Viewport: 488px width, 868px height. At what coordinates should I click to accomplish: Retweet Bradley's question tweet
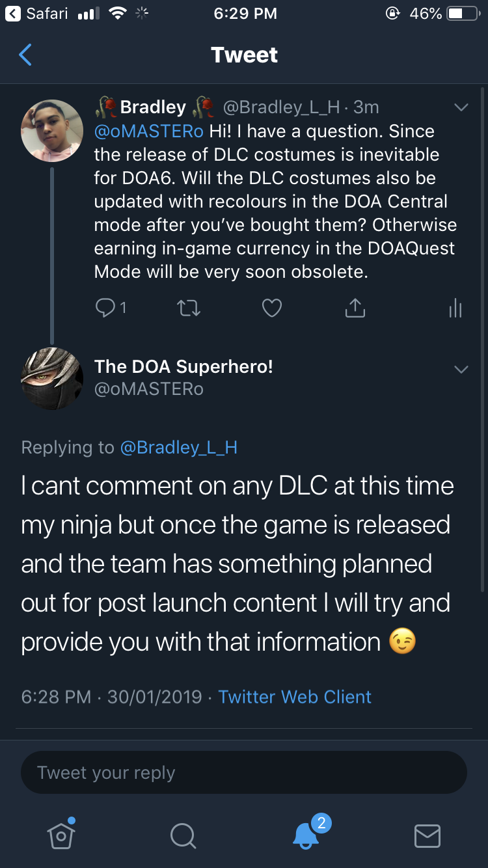[x=189, y=308]
